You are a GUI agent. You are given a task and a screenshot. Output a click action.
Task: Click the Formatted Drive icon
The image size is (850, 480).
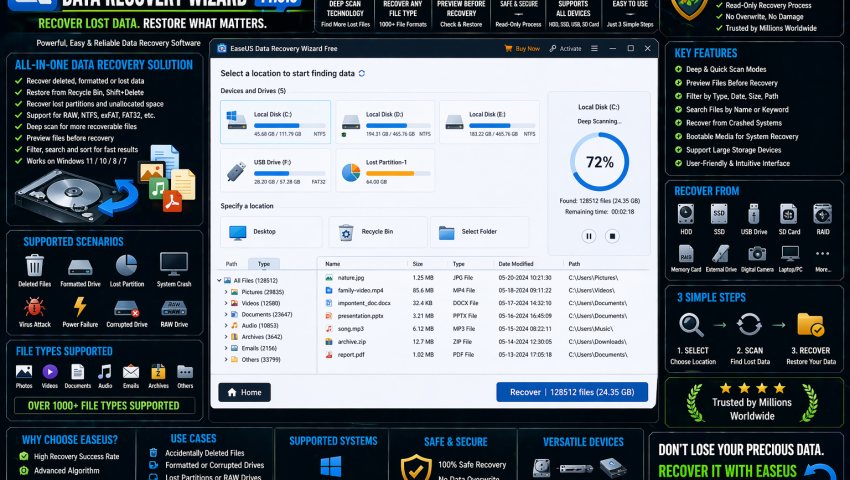coord(80,267)
